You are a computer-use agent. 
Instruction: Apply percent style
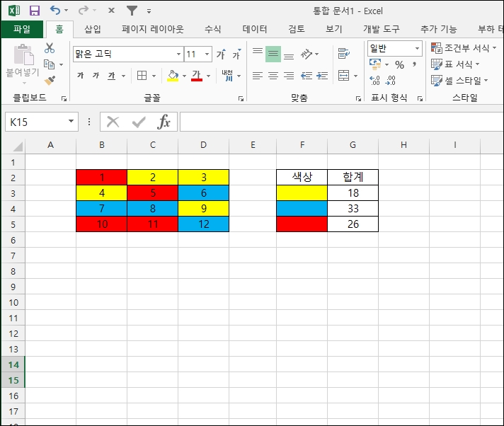point(399,64)
